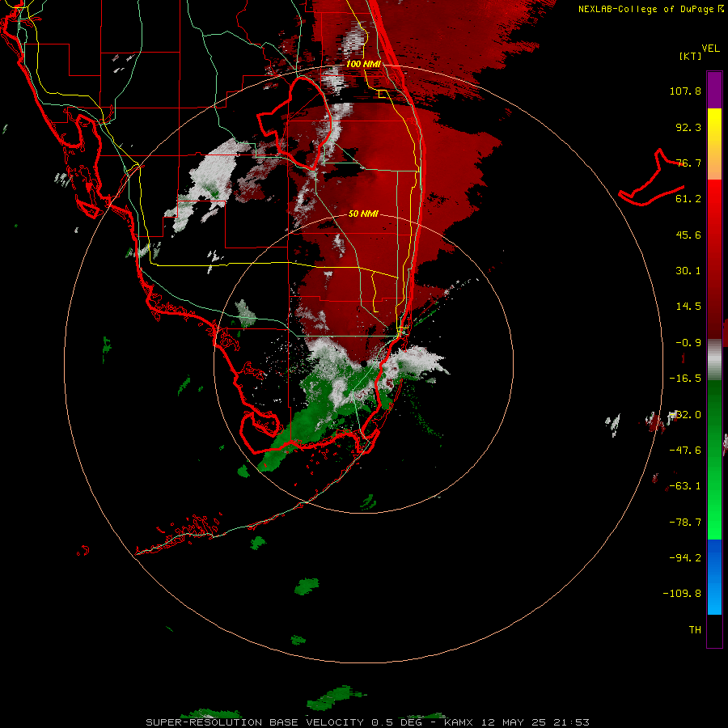Select the -47.6 value on velocity scale
Viewport: 728px width, 728px height.
685,451
